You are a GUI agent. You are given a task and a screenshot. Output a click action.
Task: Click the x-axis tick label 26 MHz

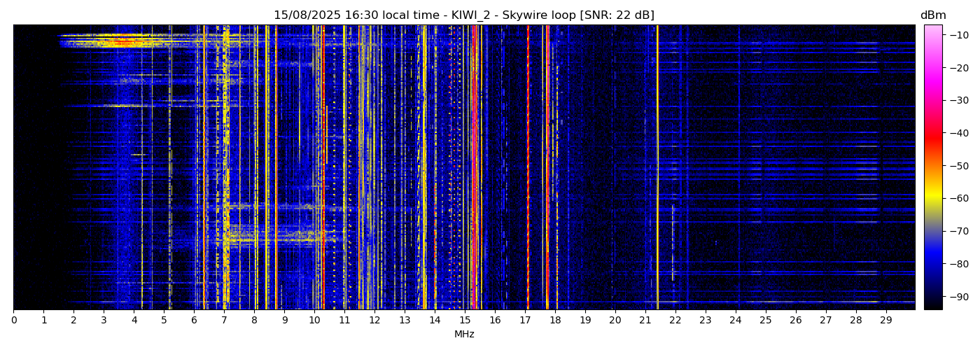pos(796,321)
